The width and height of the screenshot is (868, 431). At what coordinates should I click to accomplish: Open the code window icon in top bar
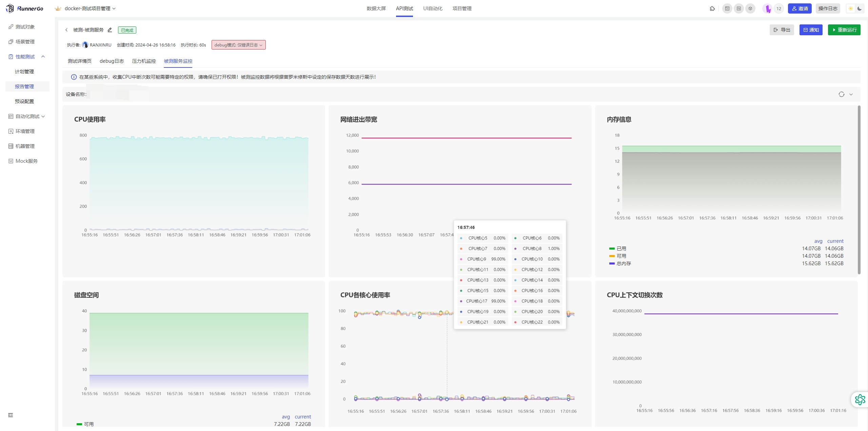(x=727, y=8)
